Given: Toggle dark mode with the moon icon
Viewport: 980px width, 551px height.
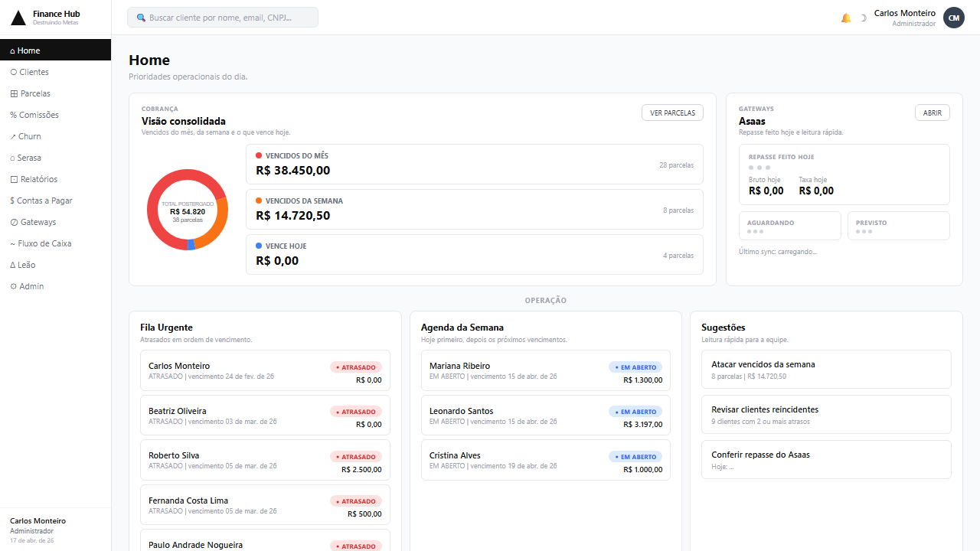Looking at the screenshot, I should click(x=863, y=18).
